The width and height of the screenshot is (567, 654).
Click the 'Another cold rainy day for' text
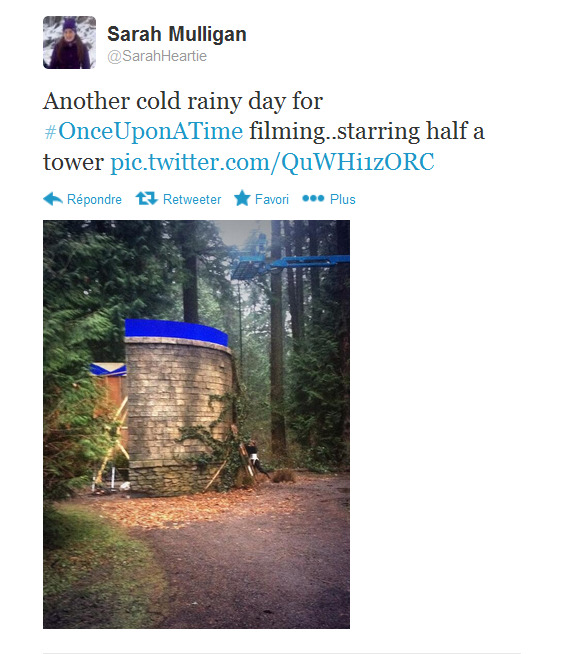183,101
